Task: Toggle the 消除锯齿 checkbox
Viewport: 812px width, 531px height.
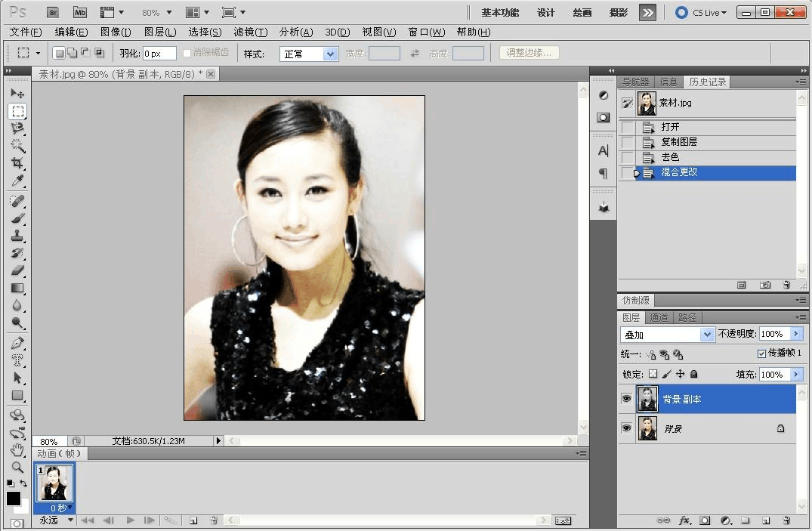Action: [x=187, y=53]
